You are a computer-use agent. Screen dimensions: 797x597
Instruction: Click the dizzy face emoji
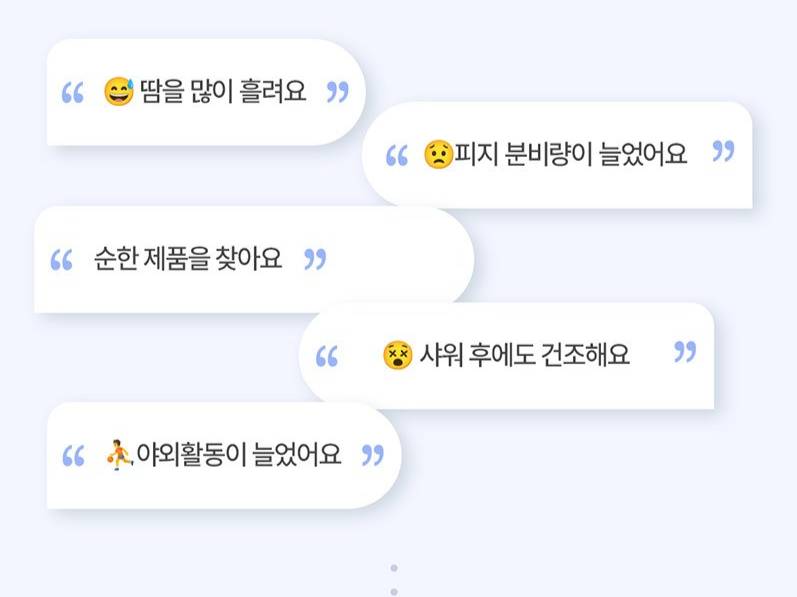click(397, 355)
